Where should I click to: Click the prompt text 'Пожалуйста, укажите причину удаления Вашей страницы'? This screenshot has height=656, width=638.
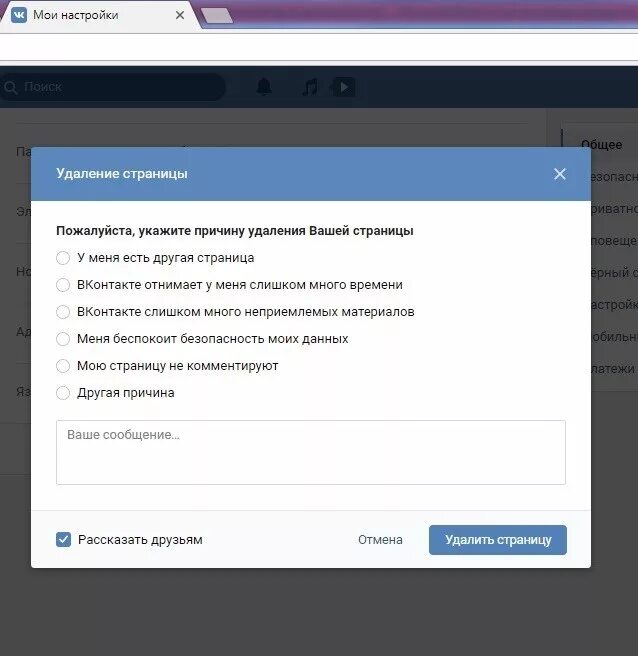(x=235, y=231)
